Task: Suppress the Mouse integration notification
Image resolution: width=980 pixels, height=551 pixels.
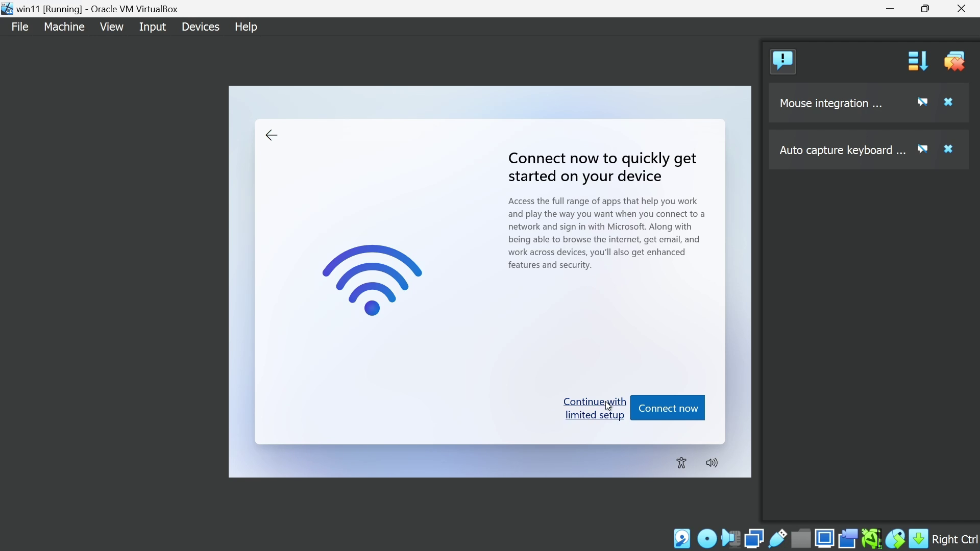Action: pyautogui.click(x=923, y=103)
